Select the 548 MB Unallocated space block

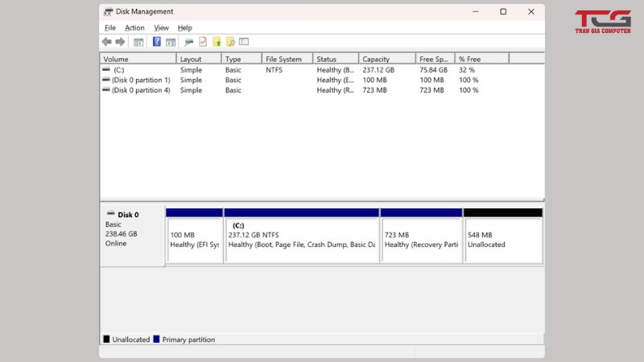pos(503,240)
